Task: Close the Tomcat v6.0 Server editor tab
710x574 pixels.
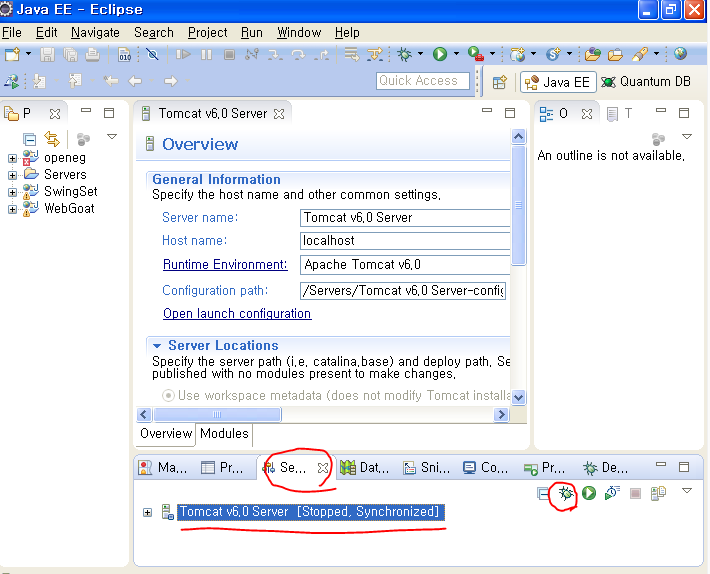Action: [x=279, y=114]
